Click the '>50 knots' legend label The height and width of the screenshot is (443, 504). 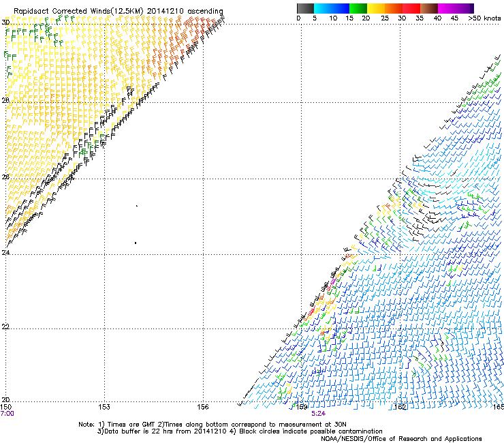484,18
